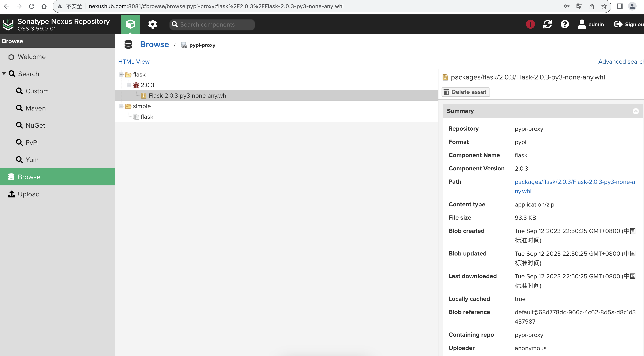The image size is (644, 356).
Task: Click browser forward arrow
Action: [19, 6]
